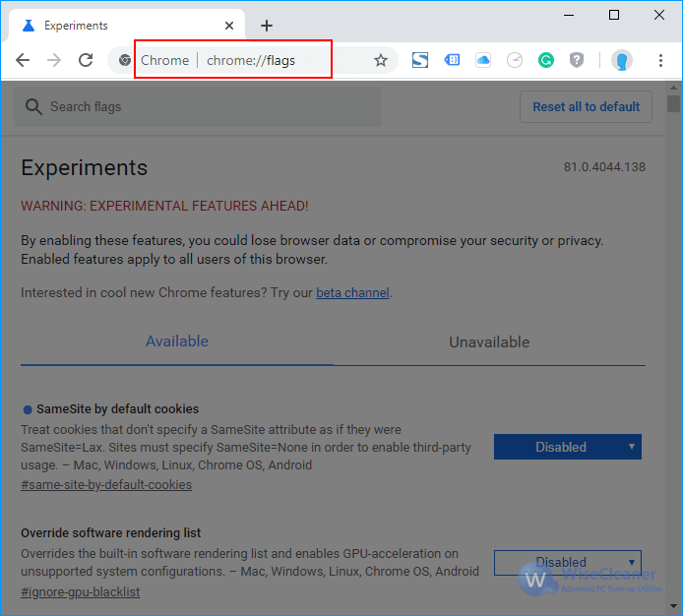683x616 pixels.
Task: Reload the page with refresh icon
Action: (x=86, y=60)
